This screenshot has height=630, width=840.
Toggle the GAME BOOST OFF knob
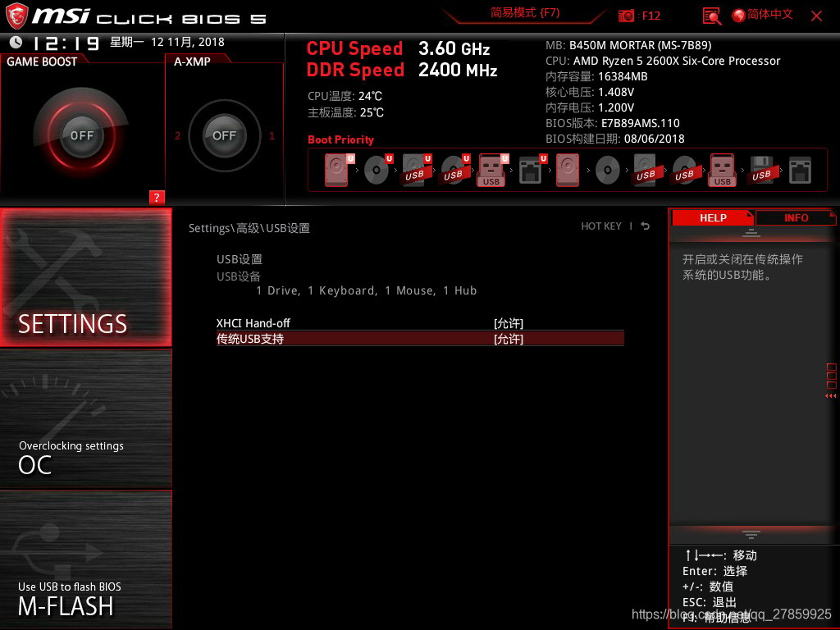[x=81, y=135]
